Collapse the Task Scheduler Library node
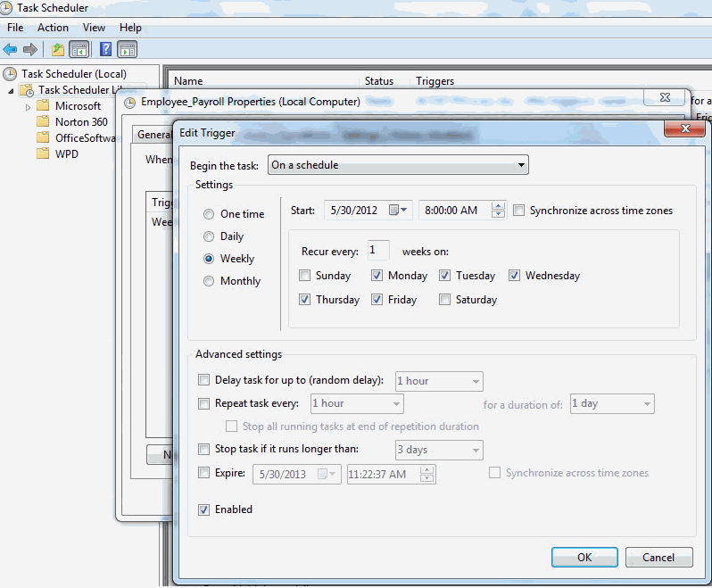Image resolution: width=712 pixels, height=588 pixels. pyautogui.click(x=12, y=90)
